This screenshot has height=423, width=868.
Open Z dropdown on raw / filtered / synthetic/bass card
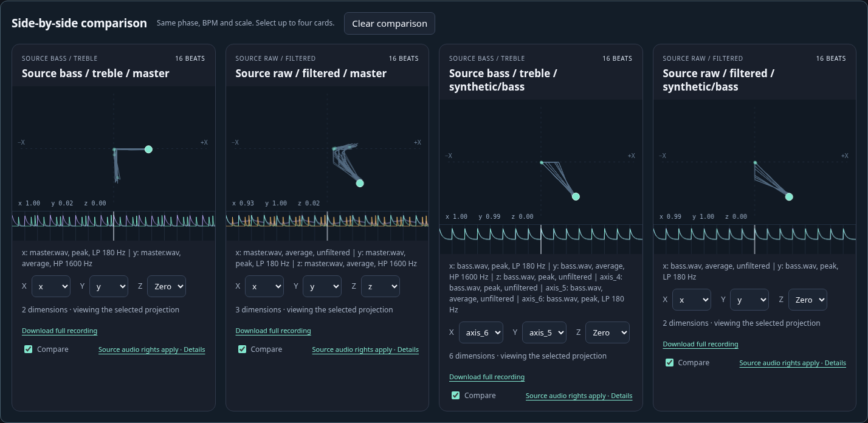[808, 300]
